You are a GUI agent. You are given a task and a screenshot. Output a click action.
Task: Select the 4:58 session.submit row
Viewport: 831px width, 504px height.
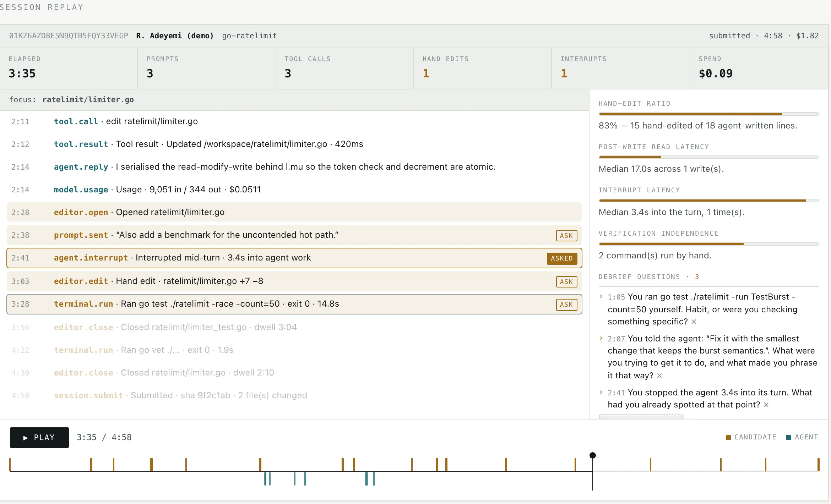(x=294, y=395)
